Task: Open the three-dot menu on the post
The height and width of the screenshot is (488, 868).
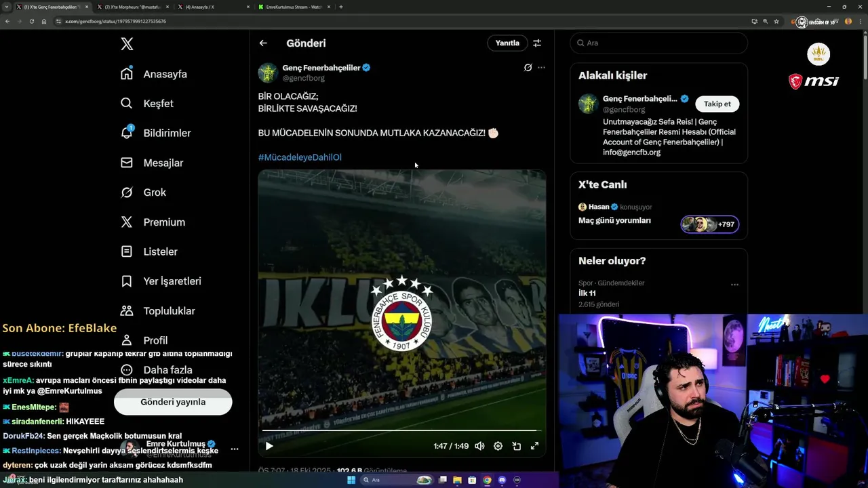Action: (x=541, y=68)
